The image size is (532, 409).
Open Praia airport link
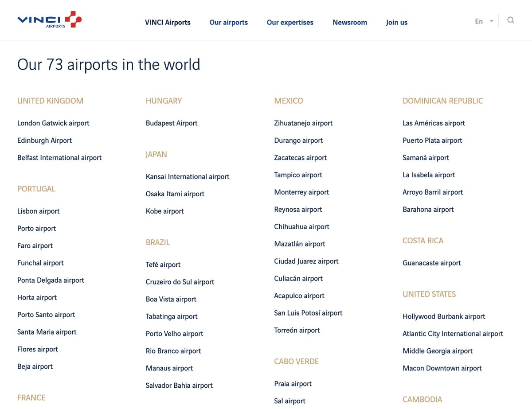(293, 384)
